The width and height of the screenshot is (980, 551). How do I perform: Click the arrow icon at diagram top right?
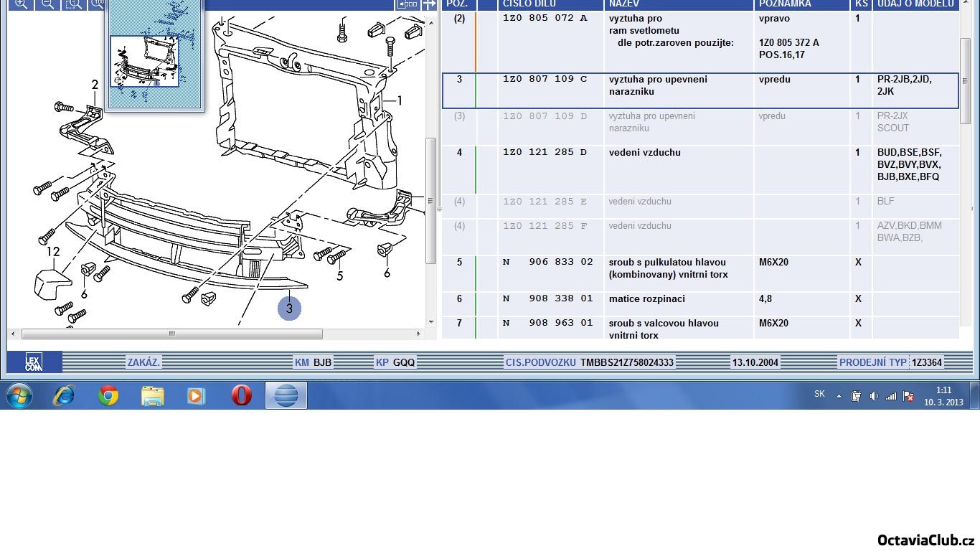pyautogui.click(x=429, y=4)
